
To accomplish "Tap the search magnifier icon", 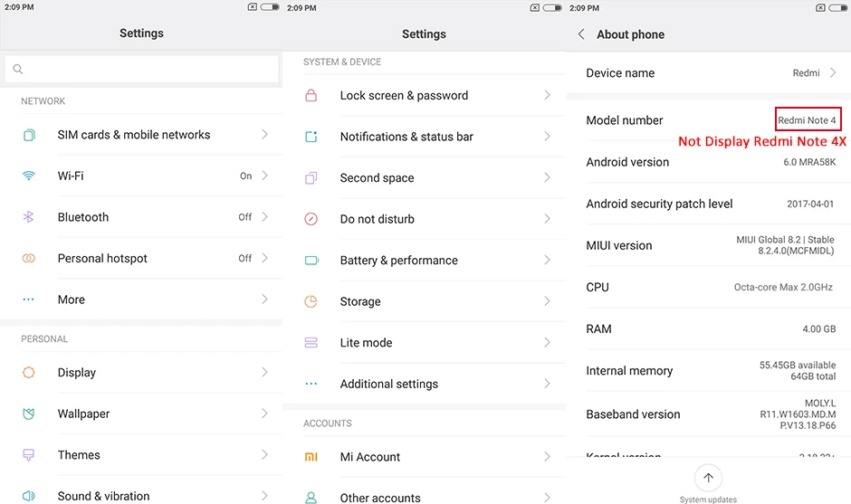I will 18,69.
